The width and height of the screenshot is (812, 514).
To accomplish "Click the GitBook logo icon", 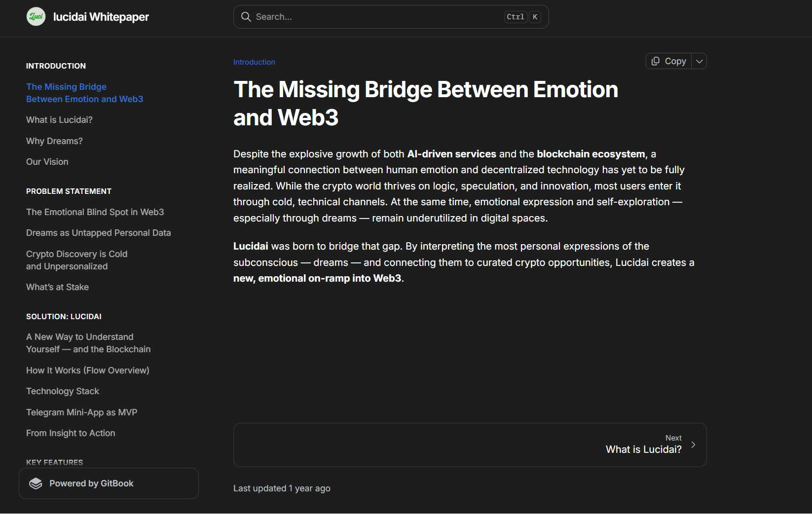I will tap(36, 483).
